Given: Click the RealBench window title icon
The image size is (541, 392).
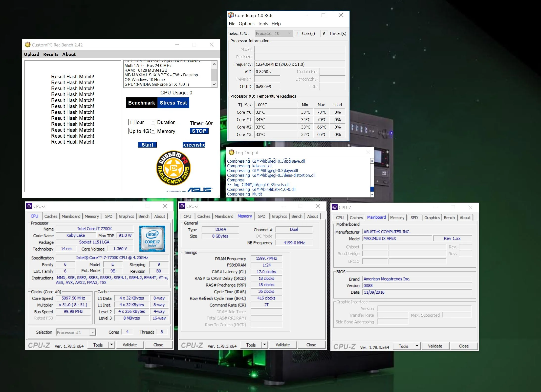Looking at the screenshot, I should point(28,45).
